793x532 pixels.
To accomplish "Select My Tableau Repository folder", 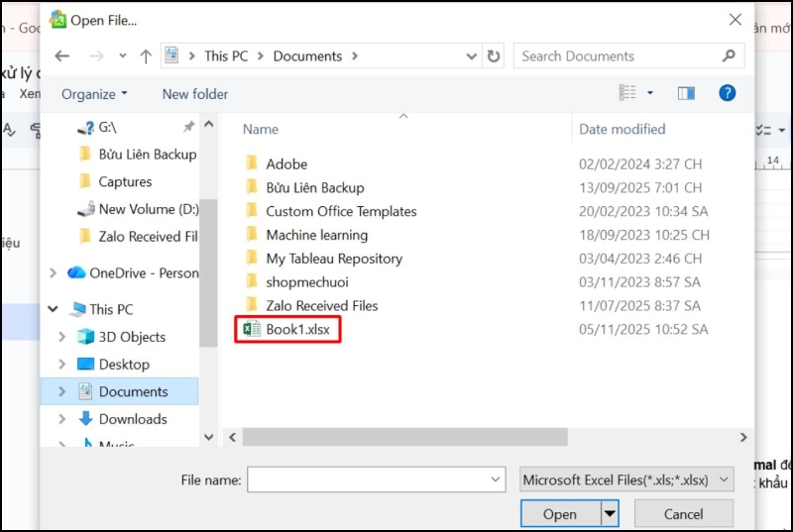I will tap(323, 259).
